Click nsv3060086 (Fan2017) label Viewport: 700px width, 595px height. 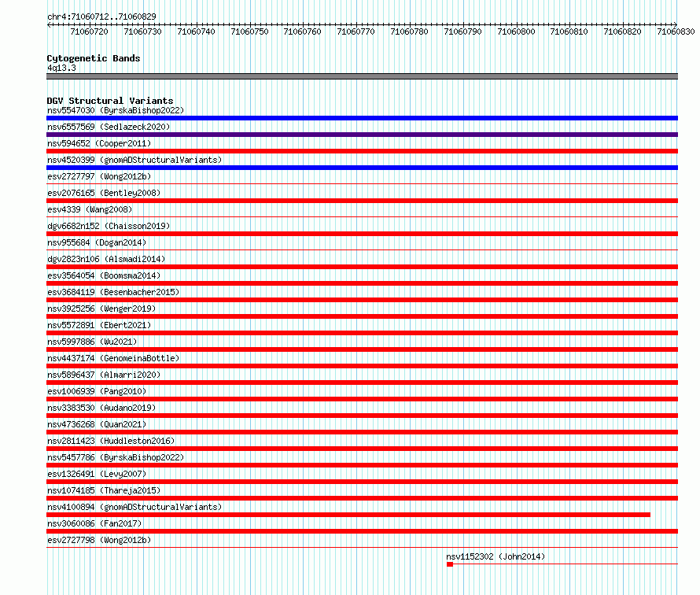click(x=94, y=523)
